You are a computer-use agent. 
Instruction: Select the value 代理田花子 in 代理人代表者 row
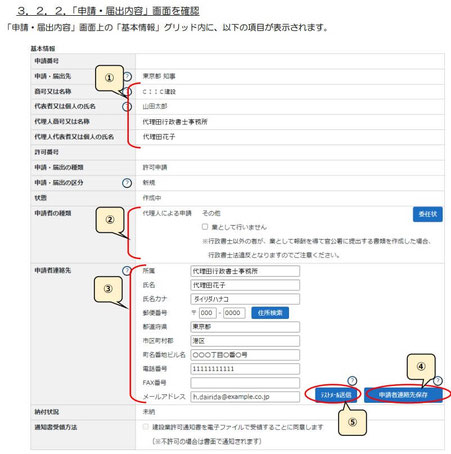pyautogui.click(x=159, y=137)
